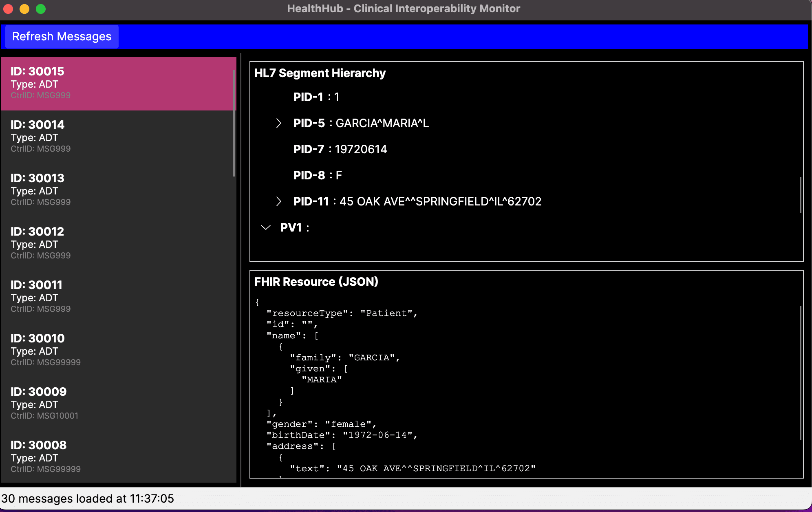Click the Refresh Messages button
Screen dimensions: 812x512
pos(62,37)
